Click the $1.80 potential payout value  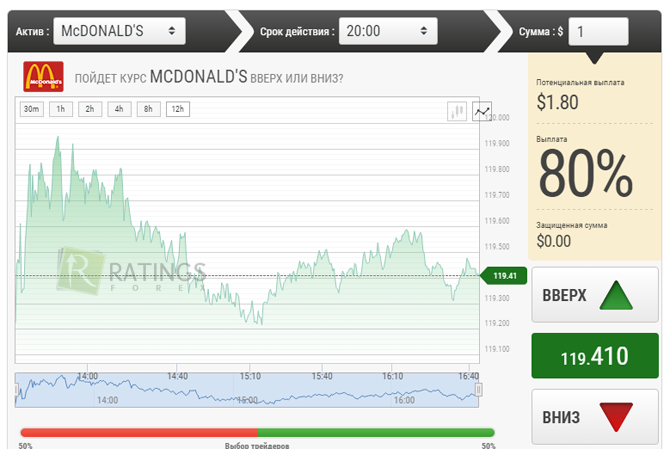click(558, 103)
